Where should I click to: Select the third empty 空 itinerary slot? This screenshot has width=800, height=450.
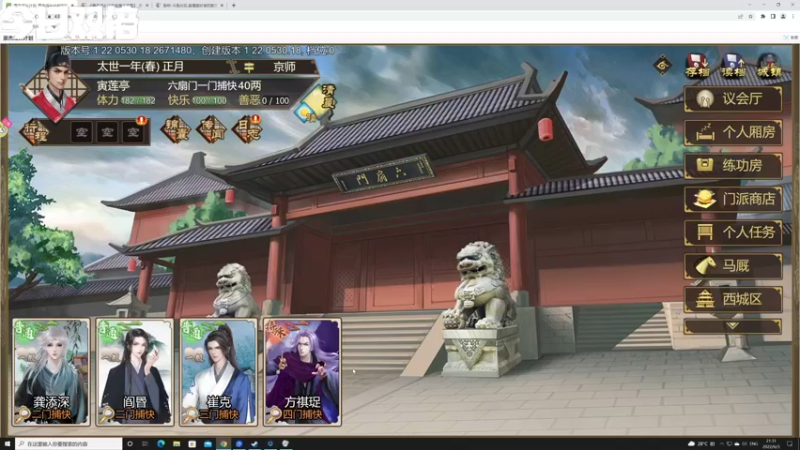[133, 133]
